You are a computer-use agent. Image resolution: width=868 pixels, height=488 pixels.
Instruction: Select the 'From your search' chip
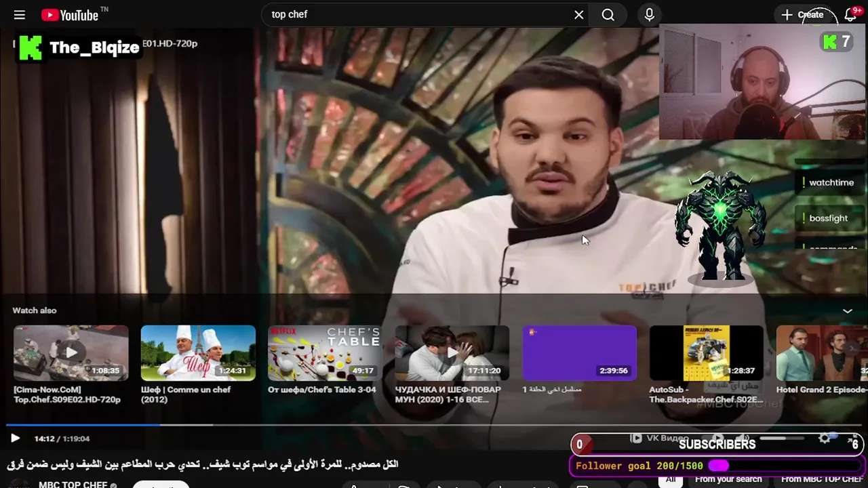pyautogui.click(x=728, y=479)
